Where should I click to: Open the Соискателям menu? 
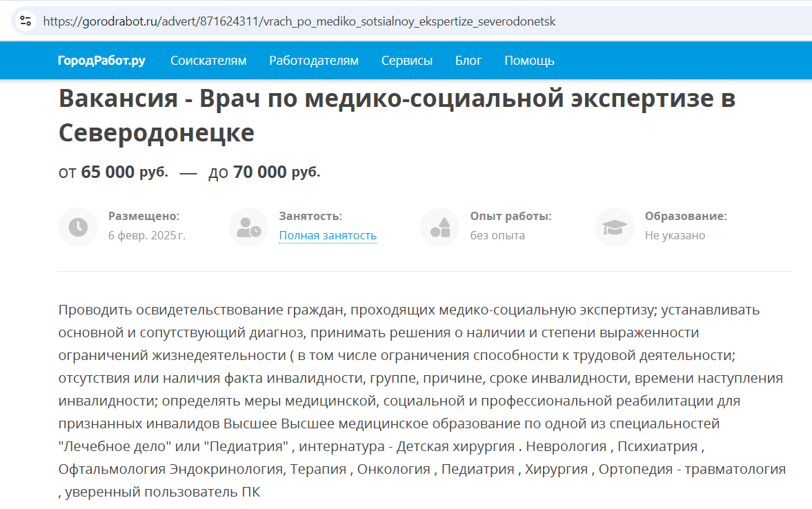click(208, 61)
